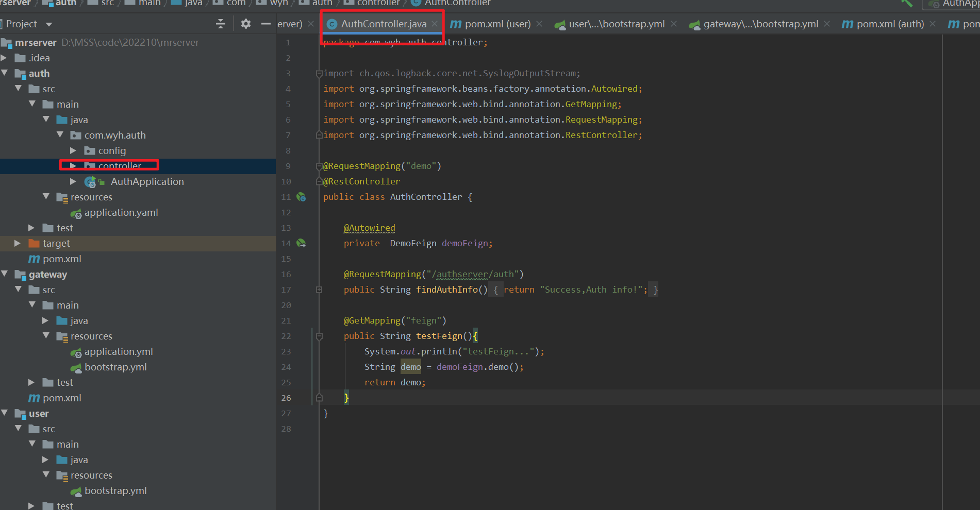Click the bean gutter icon beside AuthController class
The width and height of the screenshot is (980, 510).
pos(302,197)
